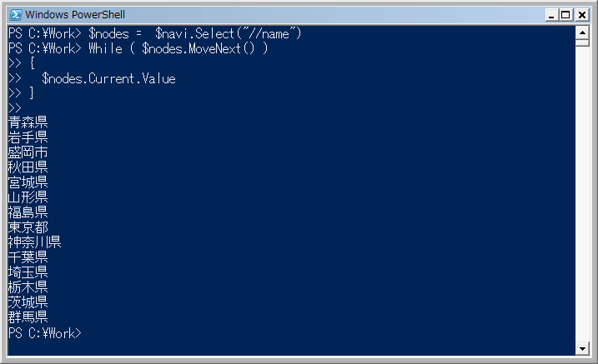This screenshot has height=364, width=598.
Task: Click the scrollbar up arrow
Action: 582,32
